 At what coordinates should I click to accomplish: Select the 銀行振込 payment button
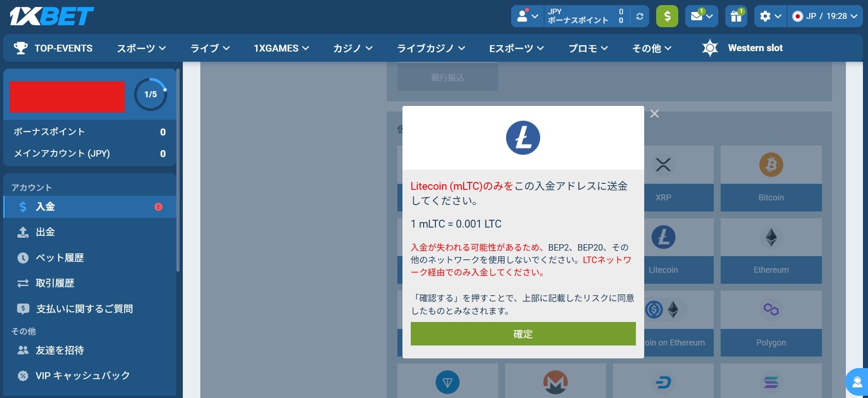click(448, 77)
